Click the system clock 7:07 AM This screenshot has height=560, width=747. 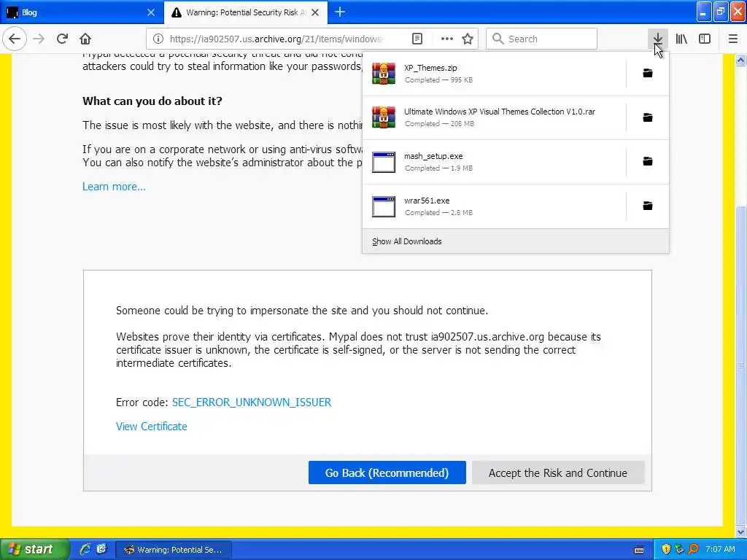pyautogui.click(x=720, y=549)
